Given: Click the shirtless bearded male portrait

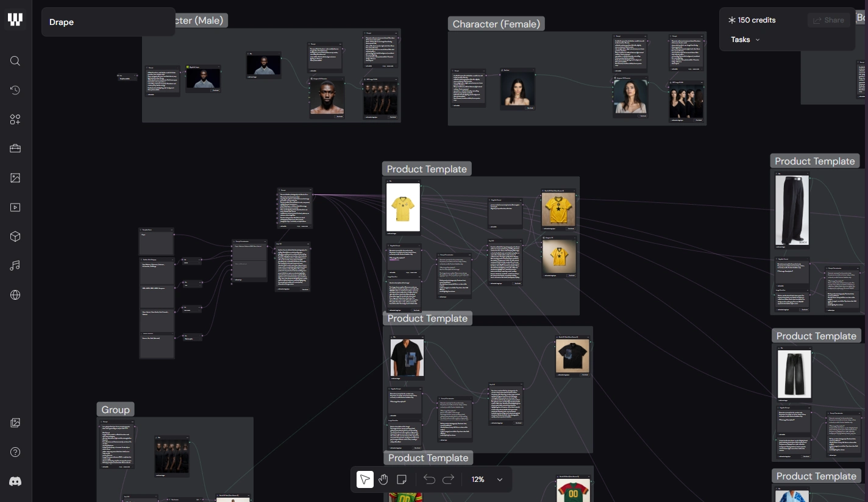Looking at the screenshot, I should coord(327,97).
